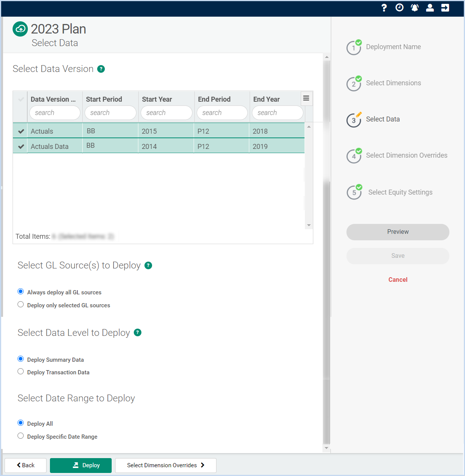Show help for Select Data Level to Deploy

tap(138, 332)
